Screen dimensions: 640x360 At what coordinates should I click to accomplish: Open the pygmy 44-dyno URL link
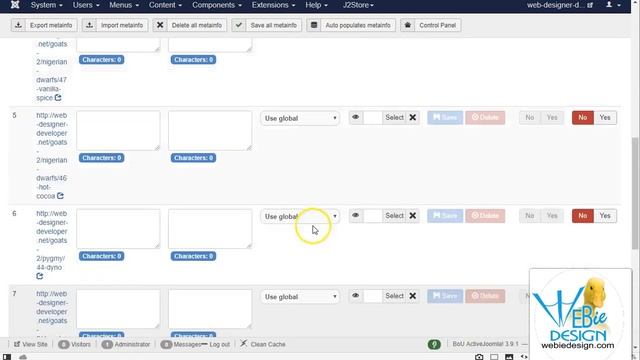tap(51, 240)
